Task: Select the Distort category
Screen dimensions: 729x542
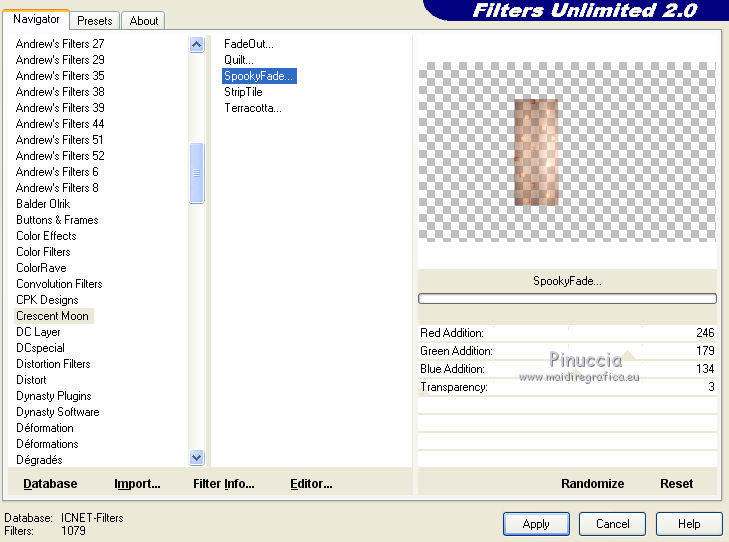Action: (32, 380)
